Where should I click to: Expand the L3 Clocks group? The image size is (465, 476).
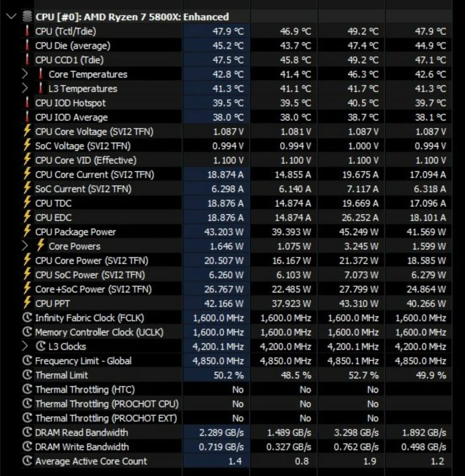click(25, 346)
